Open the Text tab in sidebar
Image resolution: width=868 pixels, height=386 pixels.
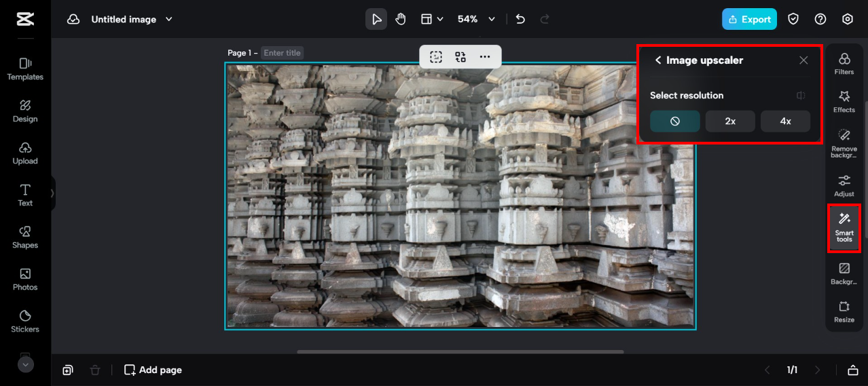click(x=25, y=195)
